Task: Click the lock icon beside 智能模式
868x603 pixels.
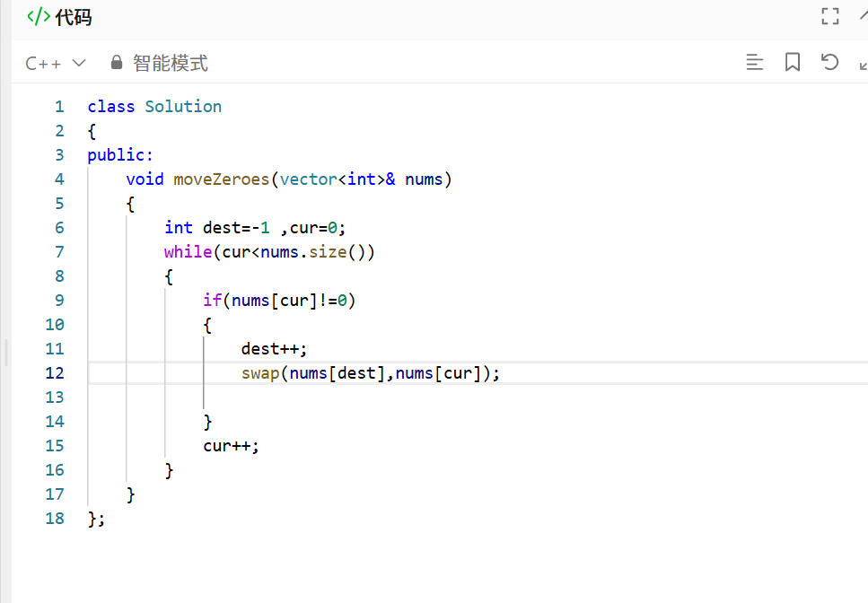Action: pyautogui.click(x=117, y=62)
